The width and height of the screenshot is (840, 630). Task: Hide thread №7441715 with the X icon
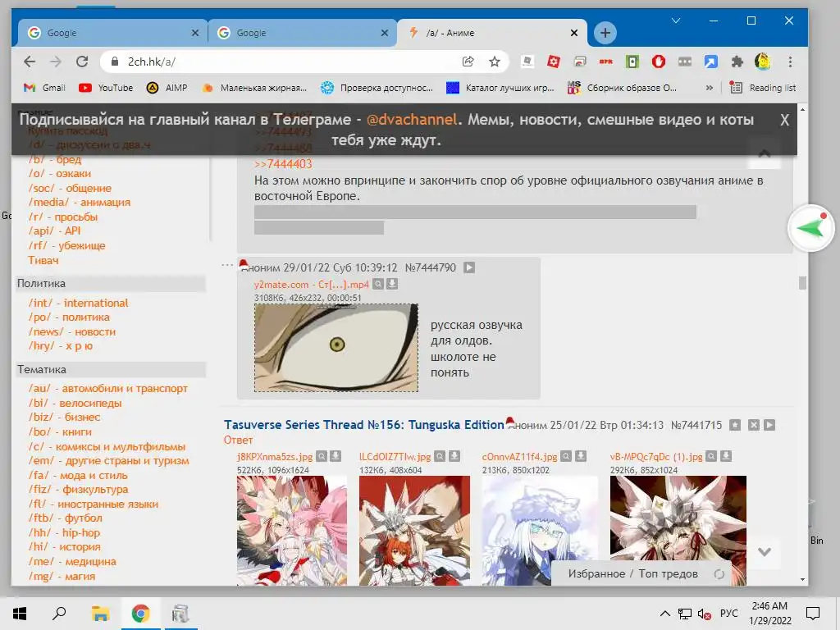click(x=753, y=425)
